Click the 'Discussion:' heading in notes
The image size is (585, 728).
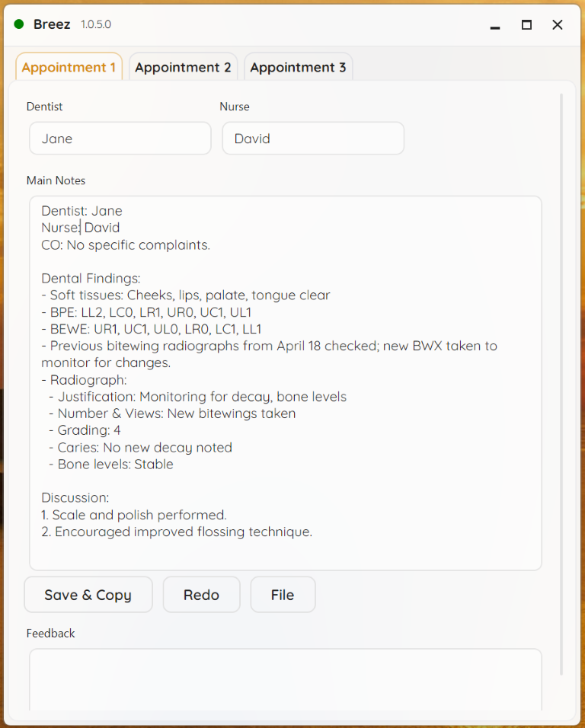pos(75,498)
